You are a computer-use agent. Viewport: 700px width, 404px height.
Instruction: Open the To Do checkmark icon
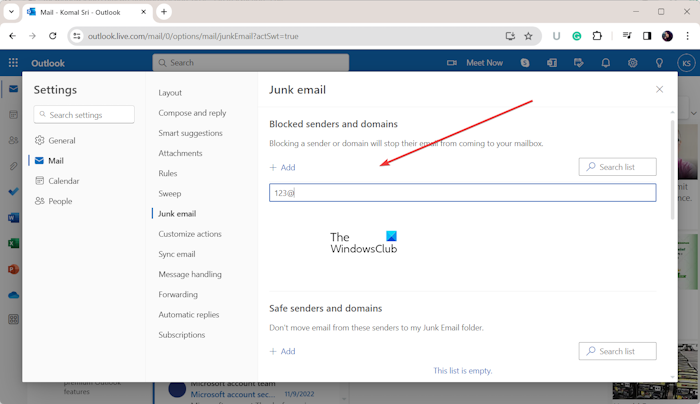coord(13,192)
